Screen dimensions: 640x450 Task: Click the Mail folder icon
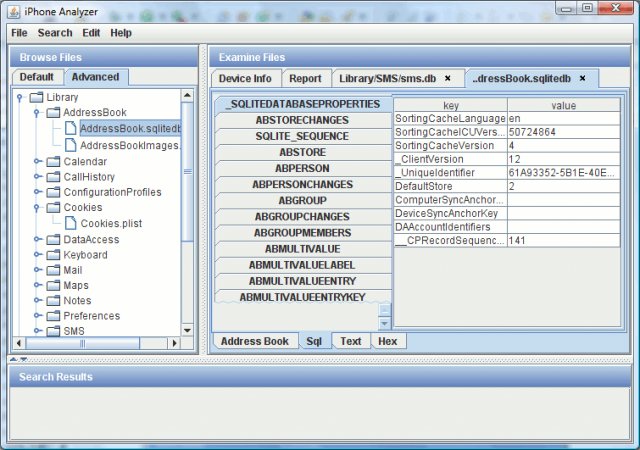coord(53,270)
